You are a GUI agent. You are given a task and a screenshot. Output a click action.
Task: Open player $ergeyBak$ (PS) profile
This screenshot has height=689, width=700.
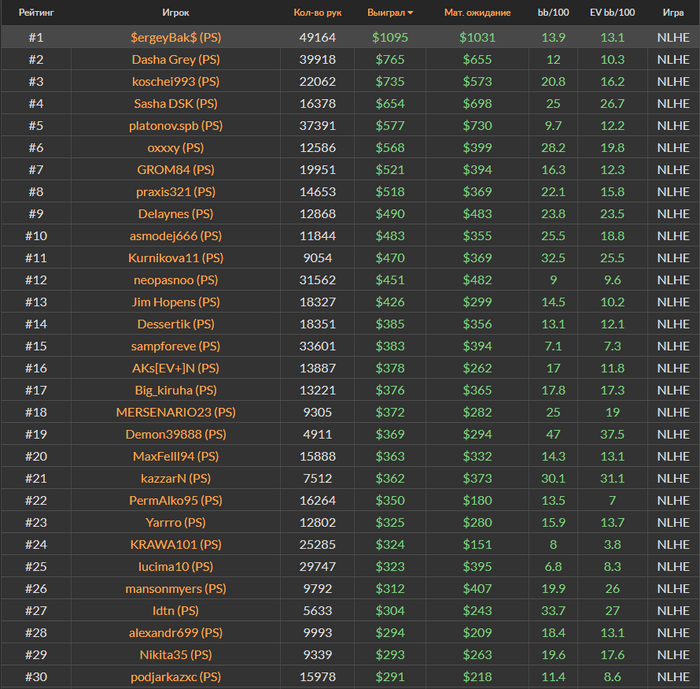[x=176, y=37]
